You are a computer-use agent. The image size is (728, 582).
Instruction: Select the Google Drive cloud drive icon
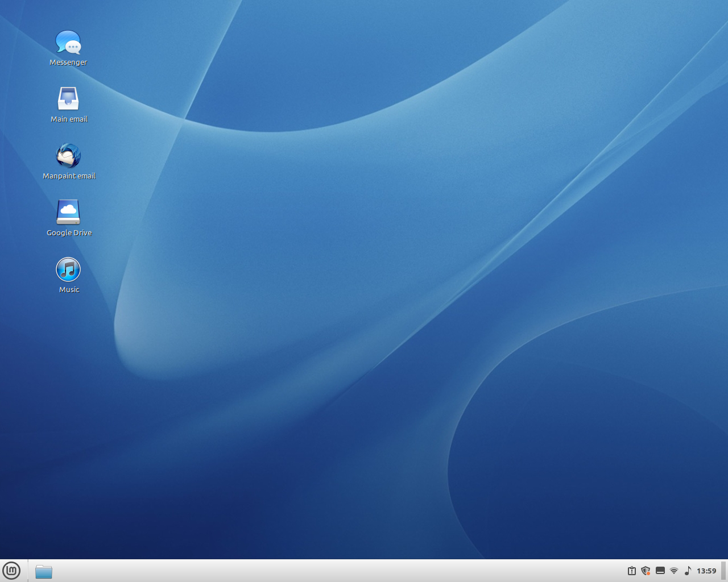(x=68, y=213)
